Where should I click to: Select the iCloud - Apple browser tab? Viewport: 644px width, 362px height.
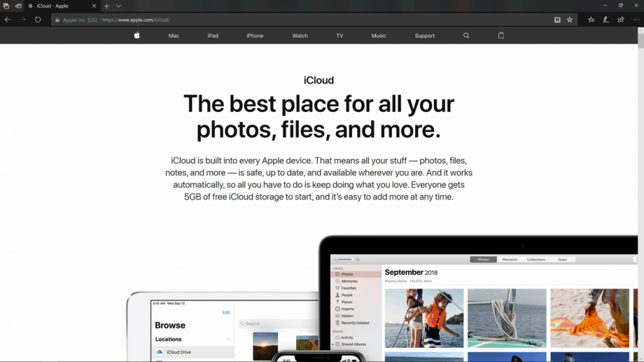pyautogui.click(x=62, y=6)
